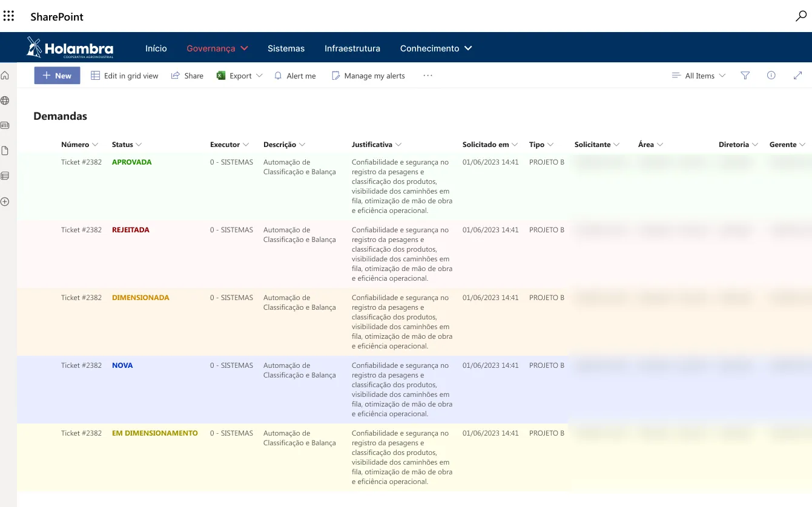Screen dimensions: 812x507
Task: Open the Área column header menu
Action: point(651,145)
